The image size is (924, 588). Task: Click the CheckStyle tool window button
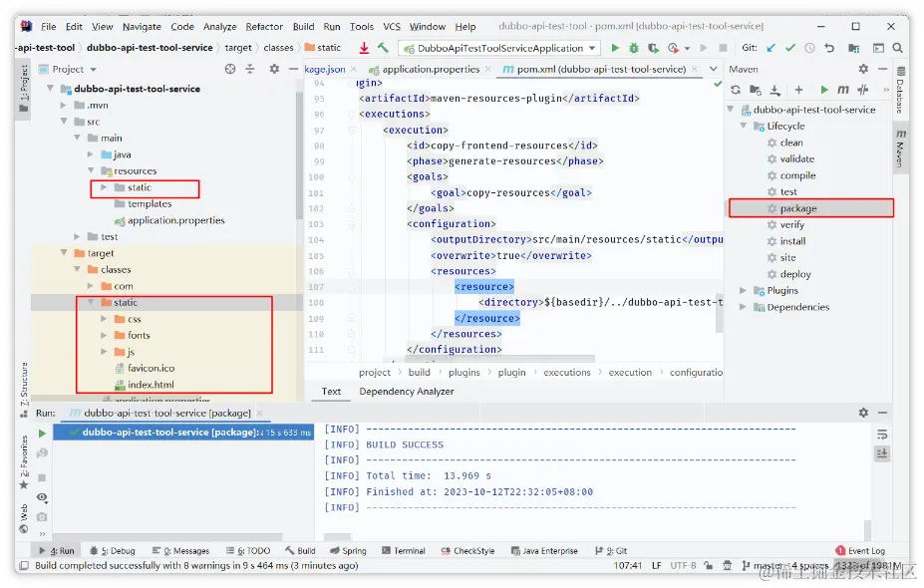467,551
